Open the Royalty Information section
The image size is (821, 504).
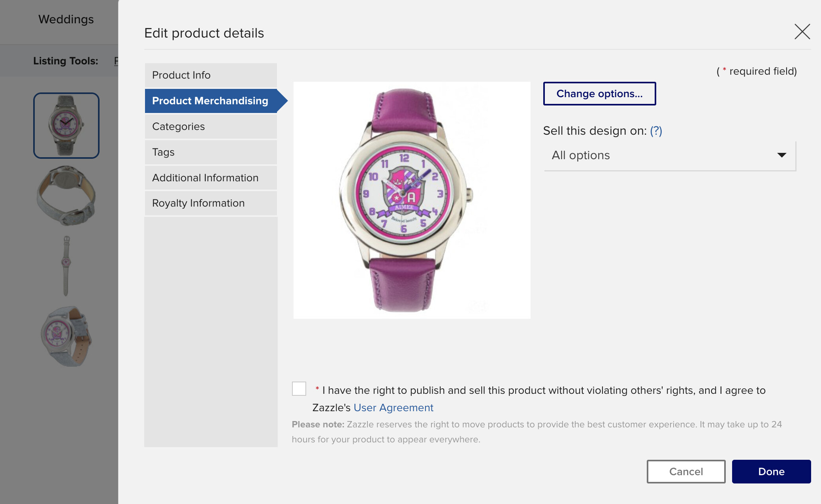(x=211, y=203)
